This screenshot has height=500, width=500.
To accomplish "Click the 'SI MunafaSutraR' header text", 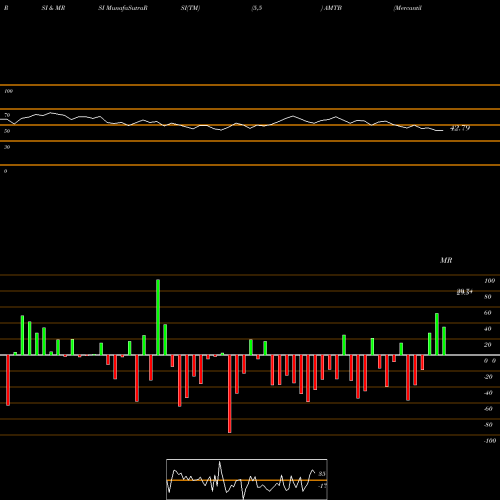I will pos(123,8).
